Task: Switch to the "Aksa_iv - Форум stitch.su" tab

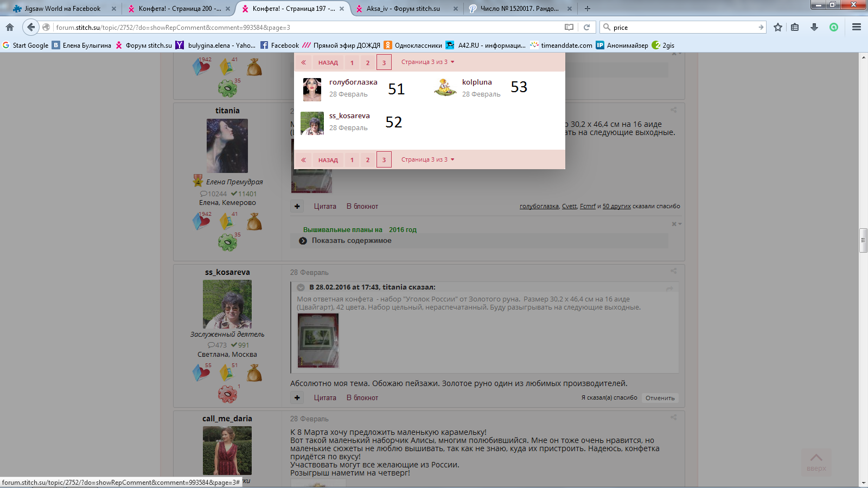Action: click(403, 9)
